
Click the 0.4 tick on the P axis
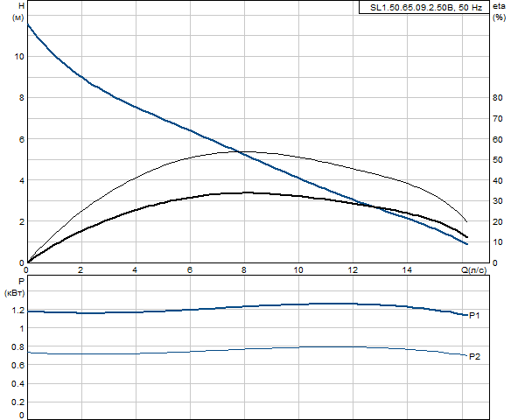18,384
